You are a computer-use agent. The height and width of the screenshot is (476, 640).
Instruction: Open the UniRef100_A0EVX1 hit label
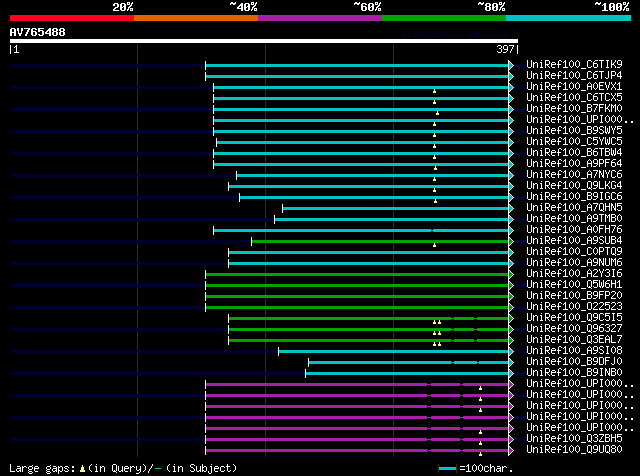click(x=574, y=86)
